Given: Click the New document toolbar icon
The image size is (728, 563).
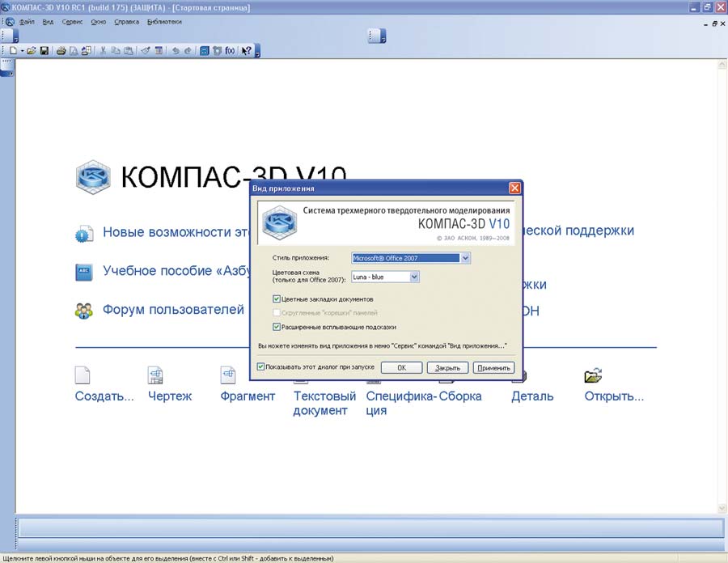Looking at the screenshot, I should [x=13, y=51].
